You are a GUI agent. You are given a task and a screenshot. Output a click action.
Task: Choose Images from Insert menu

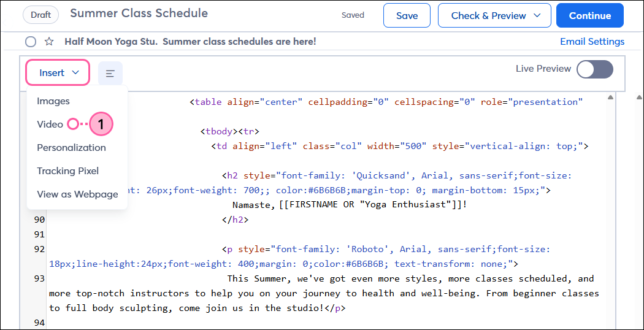pos(53,101)
